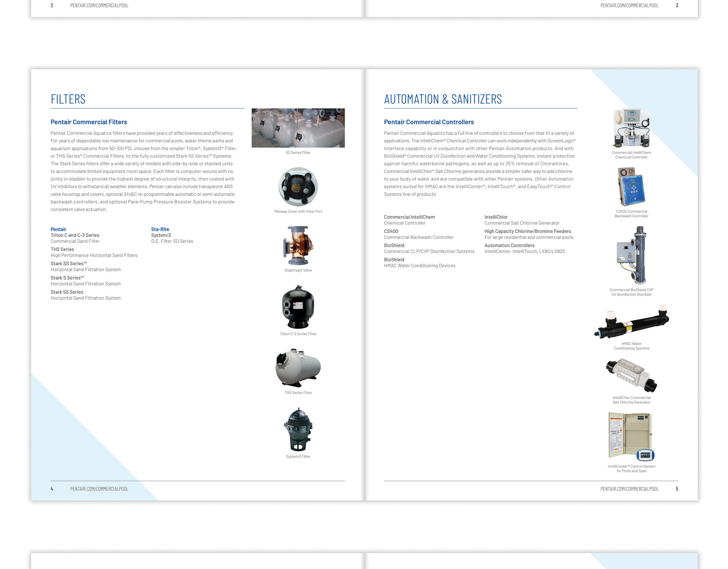
Task: Click the System:3 Filter caption
Action: 298,457
